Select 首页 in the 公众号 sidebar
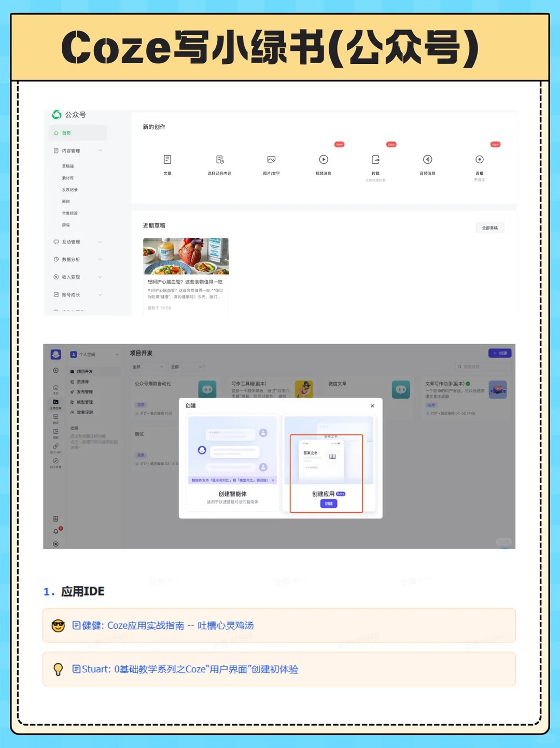This screenshot has width=560, height=748. coord(78,133)
